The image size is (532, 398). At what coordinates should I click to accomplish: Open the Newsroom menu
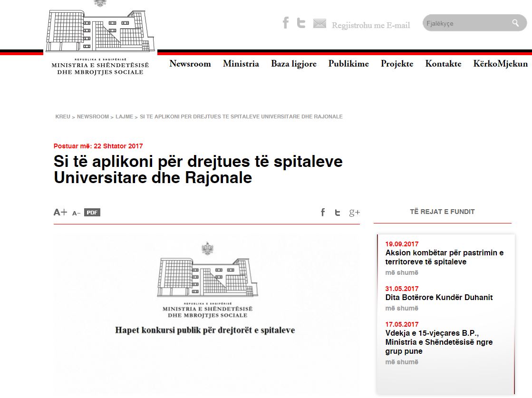click(x=190, y=64)
